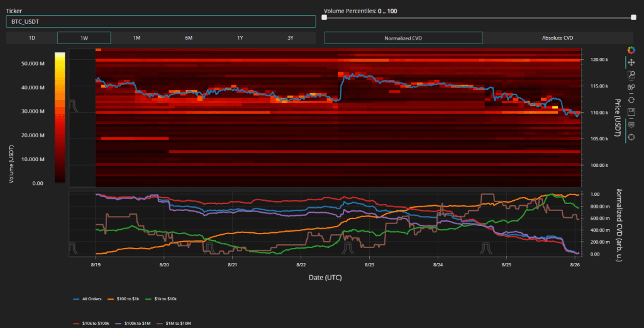Toggle $100k to $1M legend entry
Image resolution: width=644 pixels, height=328 pixels.
[133, 324]
